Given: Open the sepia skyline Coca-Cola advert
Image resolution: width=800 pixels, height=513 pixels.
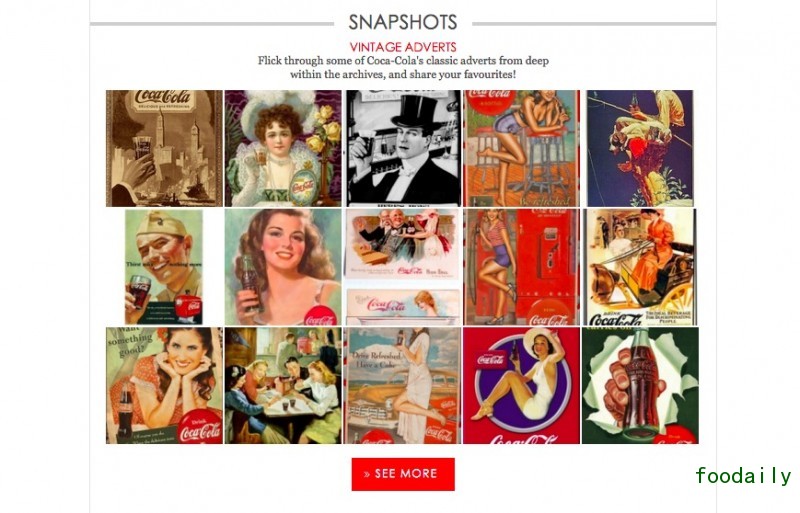Looking at the screenshot, I should (164, 149).
